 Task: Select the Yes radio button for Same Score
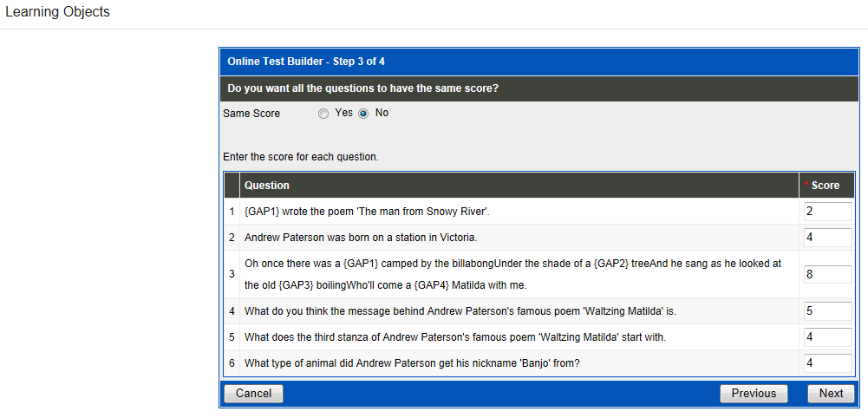(323, 114)
